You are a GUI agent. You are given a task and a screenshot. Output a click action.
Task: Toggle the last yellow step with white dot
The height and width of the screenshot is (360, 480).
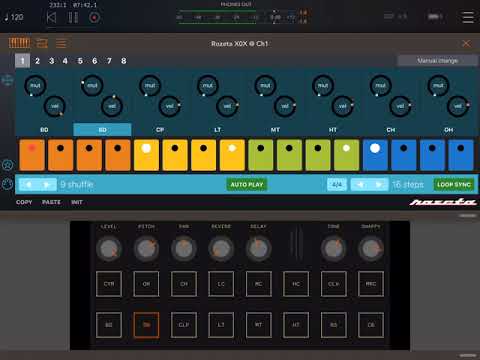pyautogui.click(x=232, y=155)
